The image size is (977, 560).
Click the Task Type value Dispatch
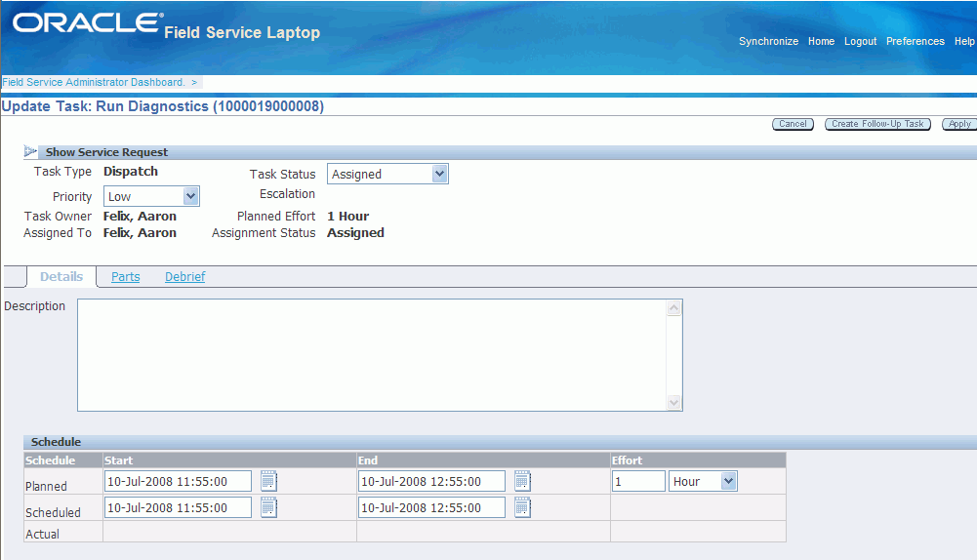click(x=130, y=172)
